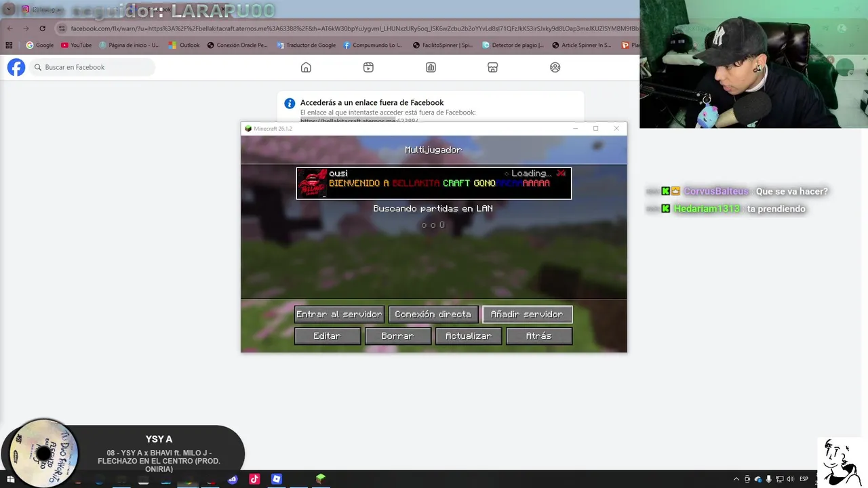Image resolution: width=868 pixels, height=488 pixels.
Task: Open Facebook Reels video icon
Action: click(x=368, y=67)
